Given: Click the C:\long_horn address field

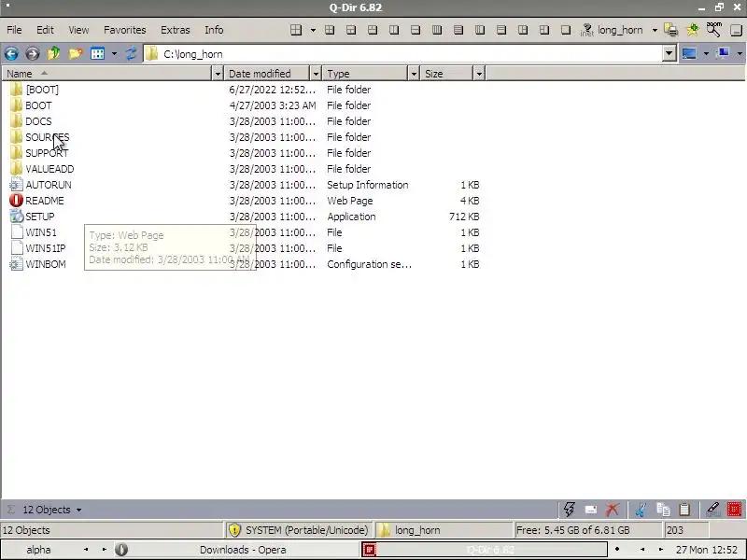Looking at the screenshot, I should point(402,54).
